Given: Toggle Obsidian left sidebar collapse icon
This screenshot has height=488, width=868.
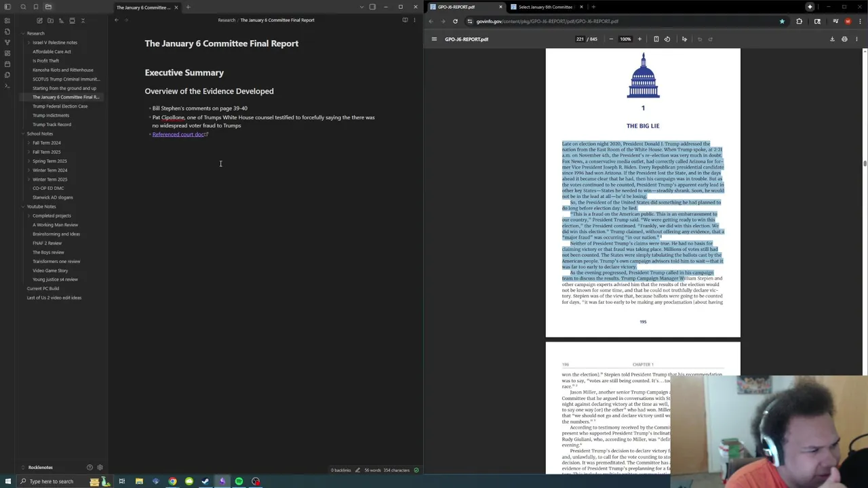Looking at the screenshot, I should 7,7.
